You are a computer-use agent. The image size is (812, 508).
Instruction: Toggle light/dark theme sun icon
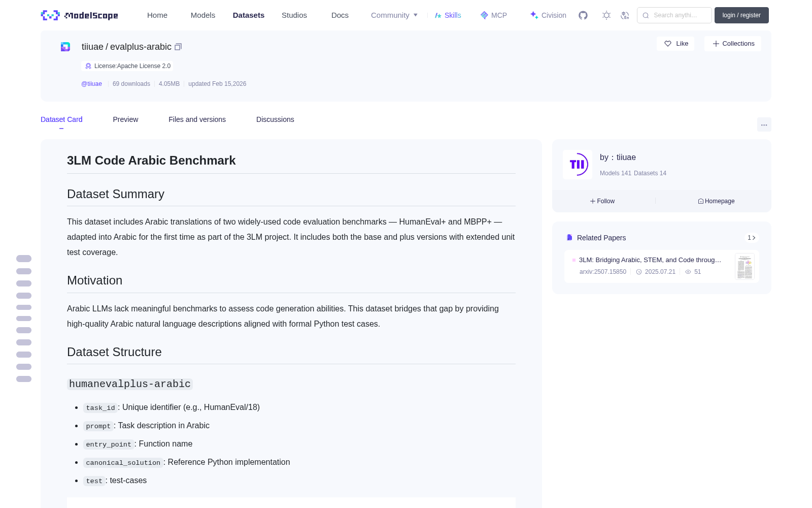pyautogui.click(x=606, y=15)
